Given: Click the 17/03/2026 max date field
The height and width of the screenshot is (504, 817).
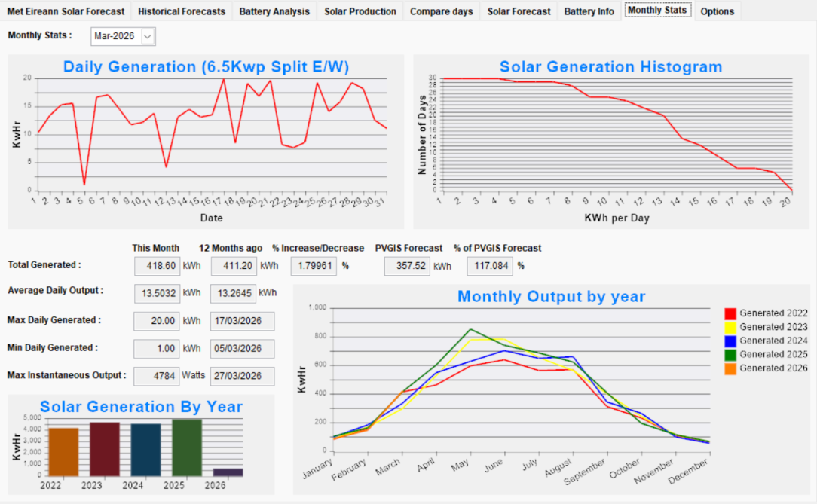Looking at the screenshot, I should tap(242, 321).
